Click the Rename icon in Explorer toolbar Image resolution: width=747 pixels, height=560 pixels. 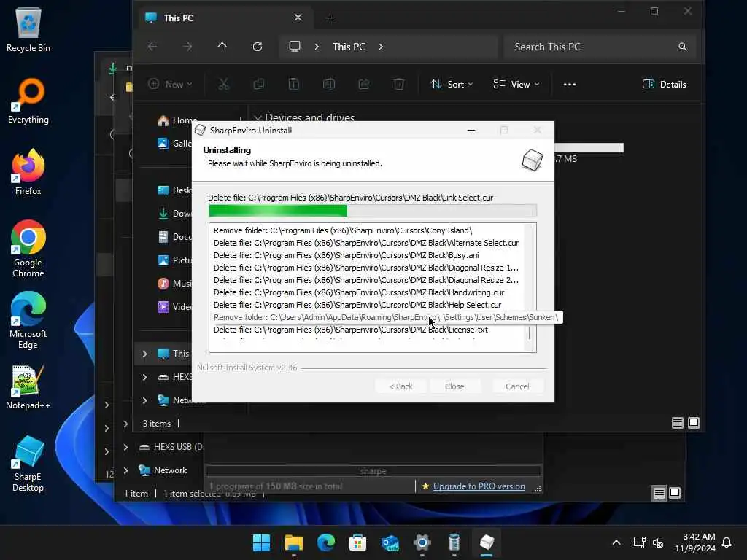click(329, 85)
